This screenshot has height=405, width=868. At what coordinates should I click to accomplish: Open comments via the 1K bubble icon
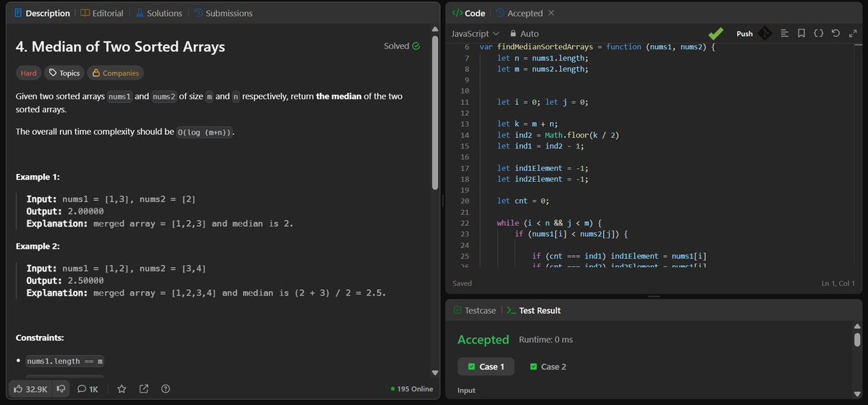(x=81, y=389)
